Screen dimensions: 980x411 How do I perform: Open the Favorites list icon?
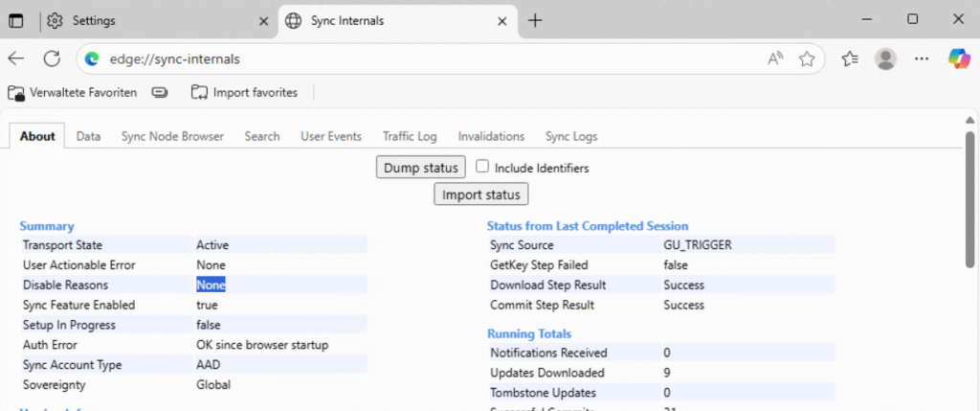pos(850,58)
